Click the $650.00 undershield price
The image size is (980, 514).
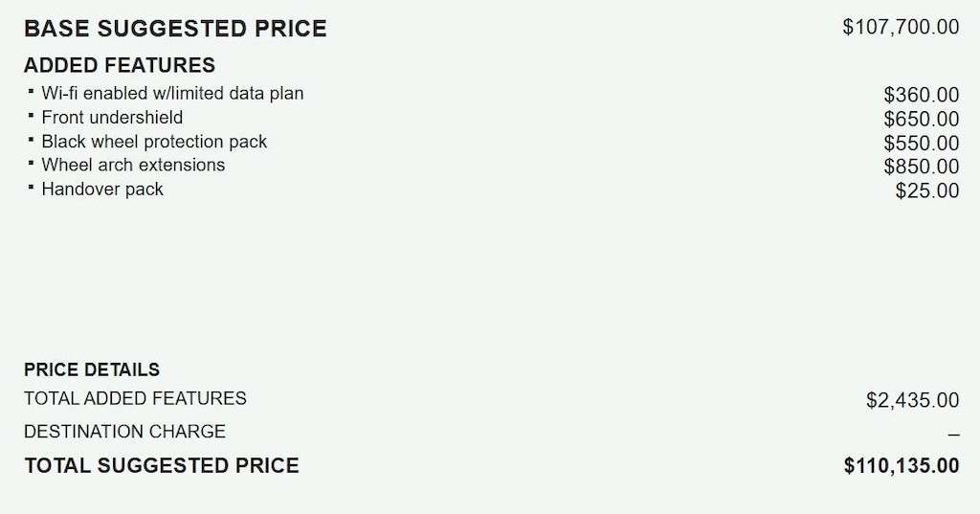921,119
